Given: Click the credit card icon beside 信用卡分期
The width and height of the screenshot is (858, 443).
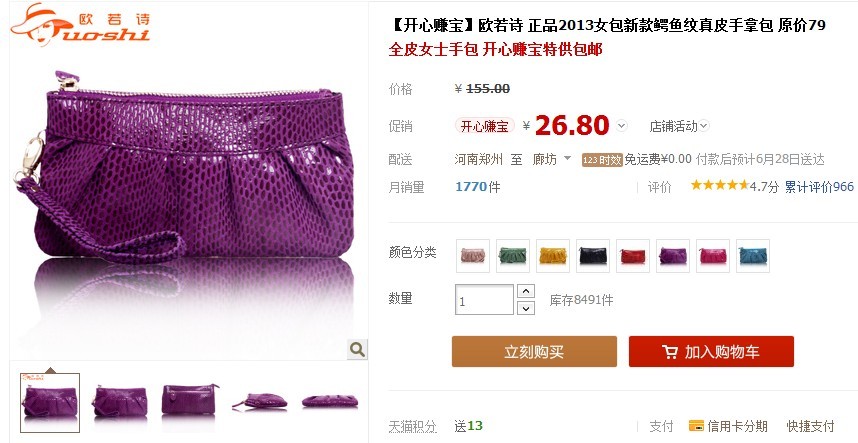Looking at the screenshot, I should (696, 425).
